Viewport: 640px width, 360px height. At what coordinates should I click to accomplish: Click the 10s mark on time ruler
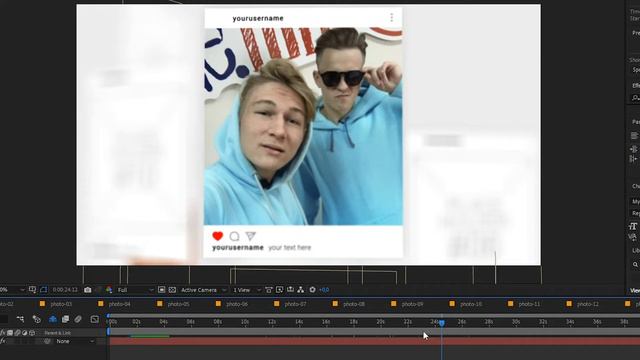(x=244, y=322)
